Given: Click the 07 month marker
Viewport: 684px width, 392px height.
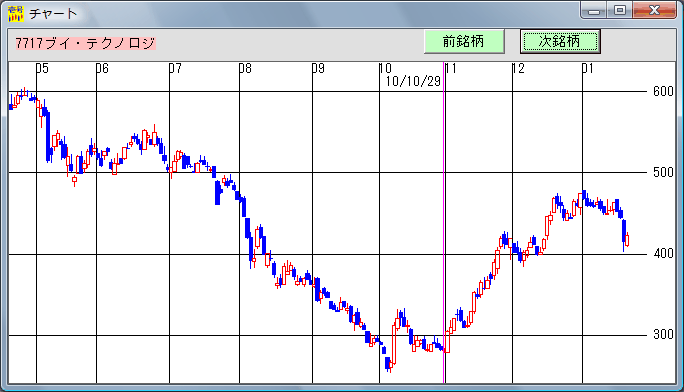Looking at the screenshot, I should pyautogui.click(x=175, y=68).
